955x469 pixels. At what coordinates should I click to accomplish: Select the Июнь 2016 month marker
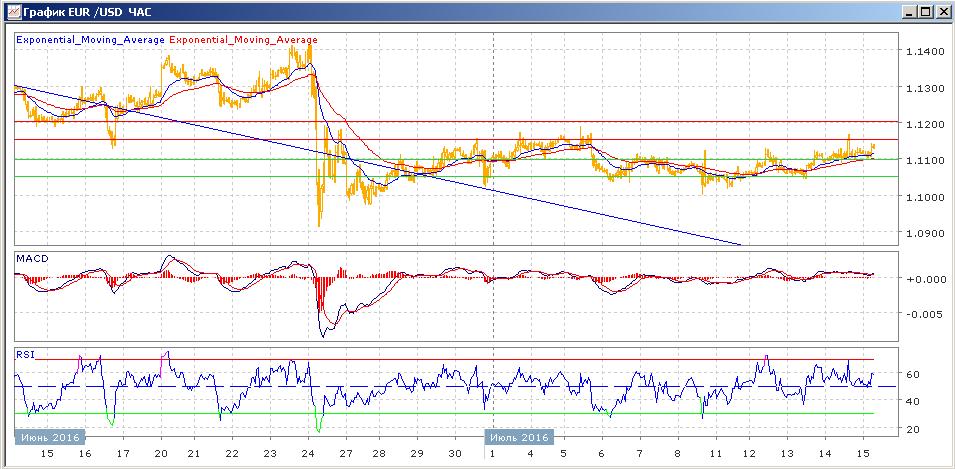[50, 437]
